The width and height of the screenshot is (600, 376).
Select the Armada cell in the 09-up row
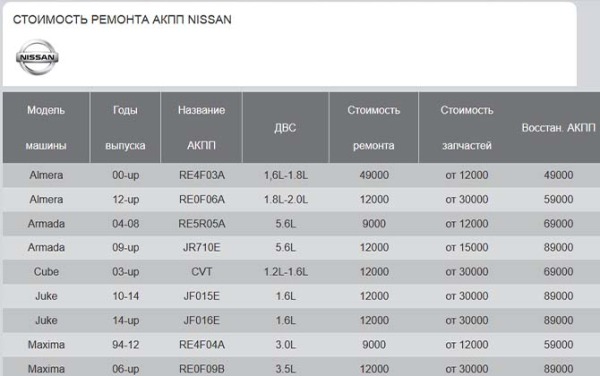pyautogui.click(x=46, y=247)
